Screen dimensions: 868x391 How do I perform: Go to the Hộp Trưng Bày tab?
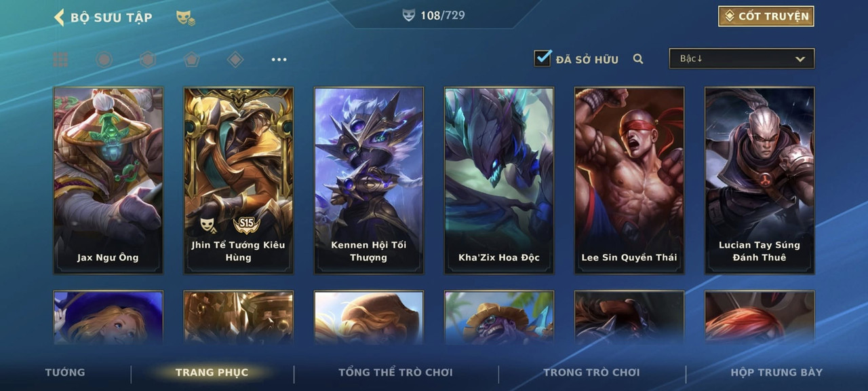pos(776,372)
